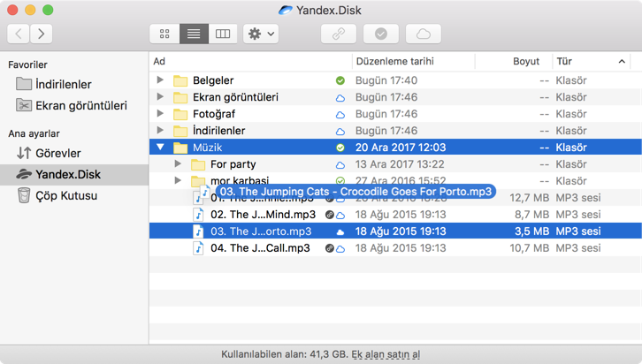Collapse the Müzik folder
The image size is (642, 364).
[160, 148]
